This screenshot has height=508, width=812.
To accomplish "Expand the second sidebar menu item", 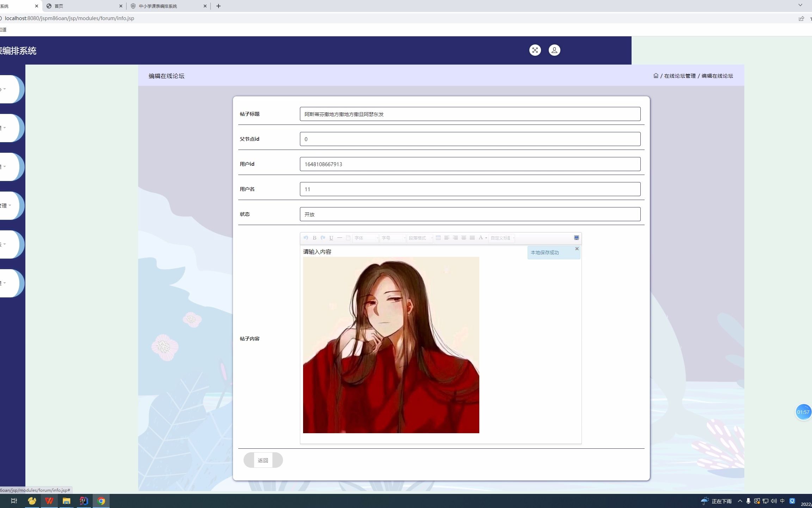I will click(x=10, y=128).
